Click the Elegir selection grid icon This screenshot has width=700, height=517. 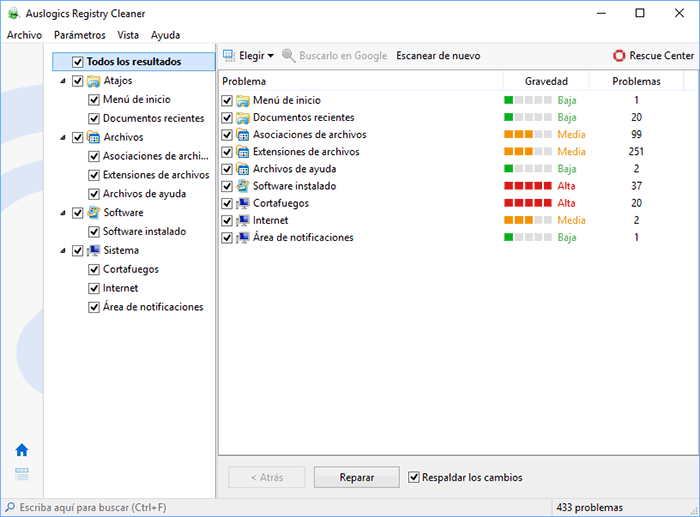[x=229, y=55]
